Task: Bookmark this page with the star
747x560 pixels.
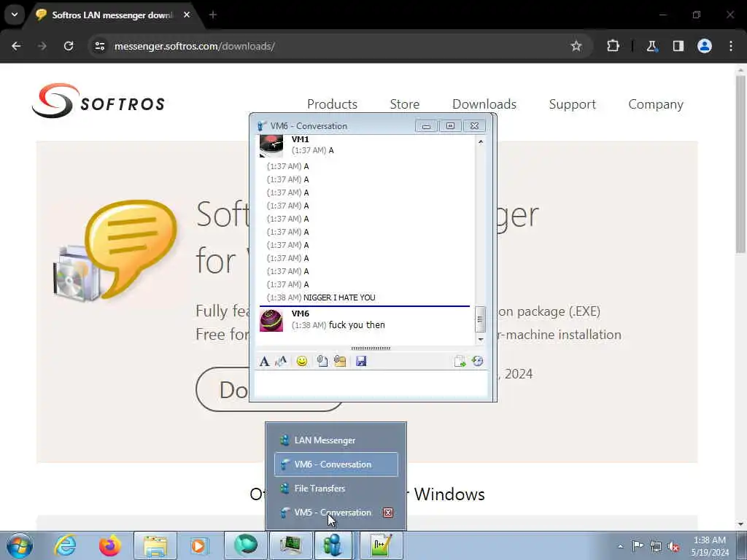Action: coord(576,46)
